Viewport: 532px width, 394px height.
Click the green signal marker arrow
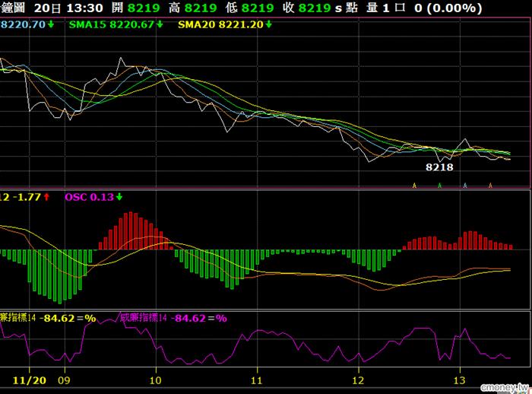[439, 185]
